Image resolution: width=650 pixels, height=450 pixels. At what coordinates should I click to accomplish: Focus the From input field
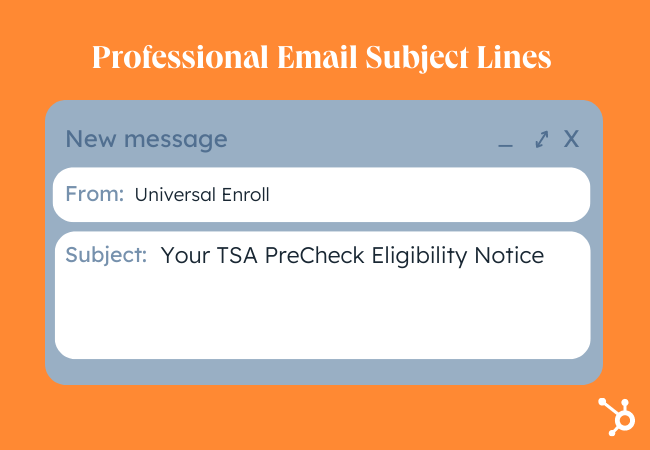pos(321,195)
